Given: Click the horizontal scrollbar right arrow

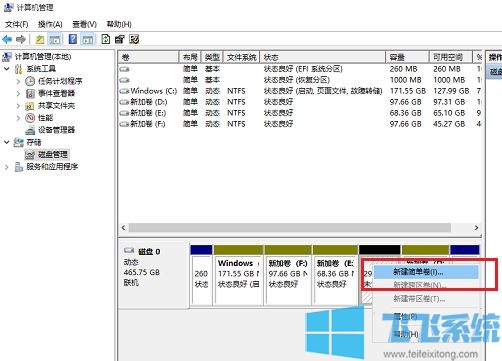Looking at the screenshot, I should [476, 228].
